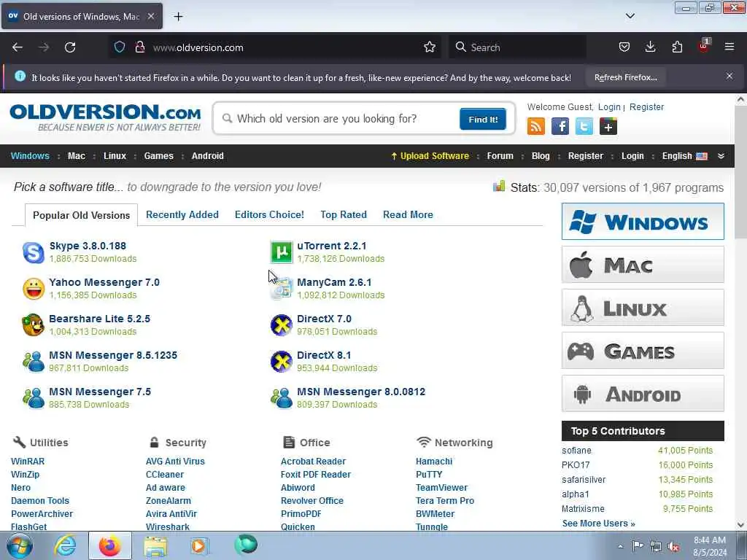
Task: Open the See More Users link
Action: (x=598, y=524)
